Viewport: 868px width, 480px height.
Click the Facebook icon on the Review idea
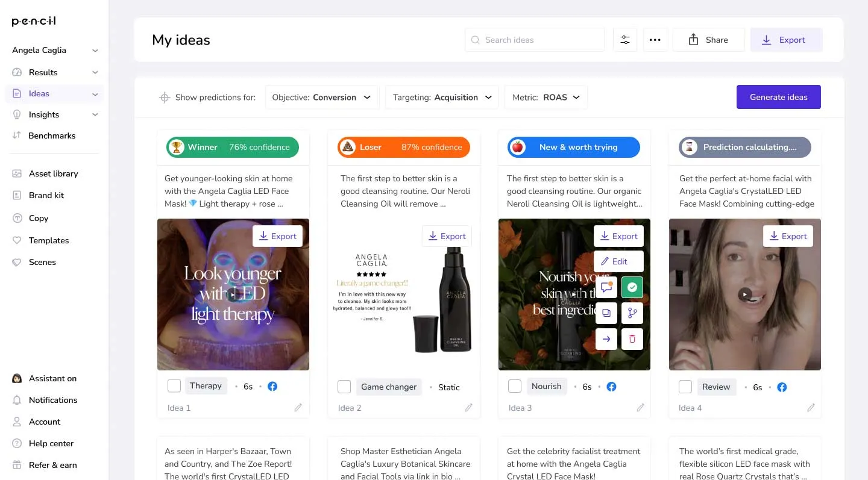point(782,387)
